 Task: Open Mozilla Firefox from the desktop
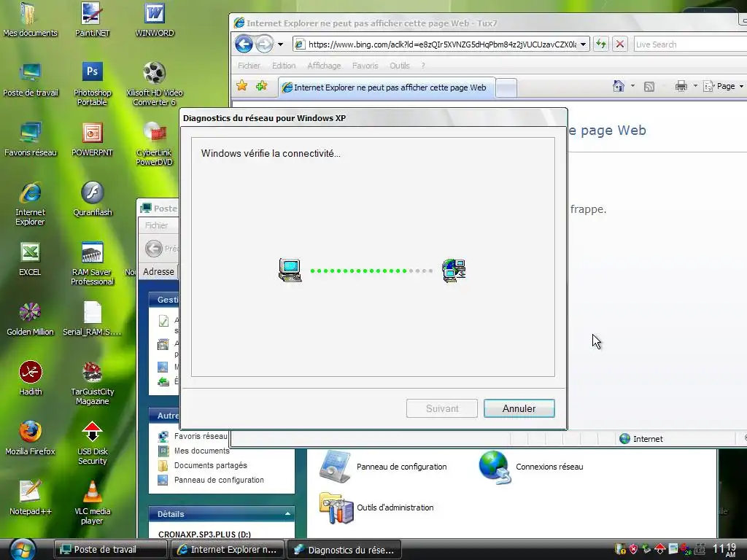[30, 439]
